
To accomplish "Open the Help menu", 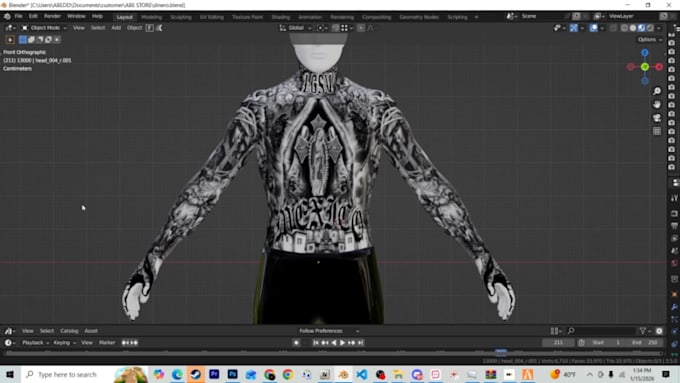I will point(97,16).
